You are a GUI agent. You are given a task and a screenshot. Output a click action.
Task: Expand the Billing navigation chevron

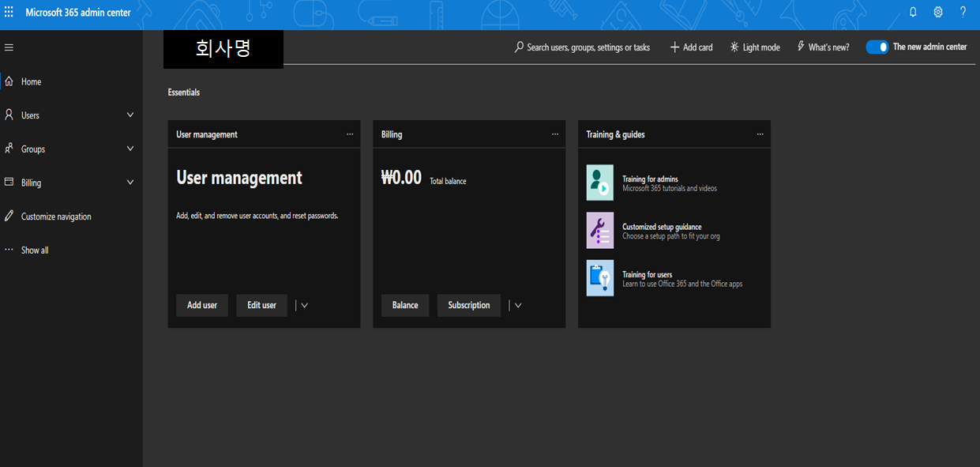(130, 182)
